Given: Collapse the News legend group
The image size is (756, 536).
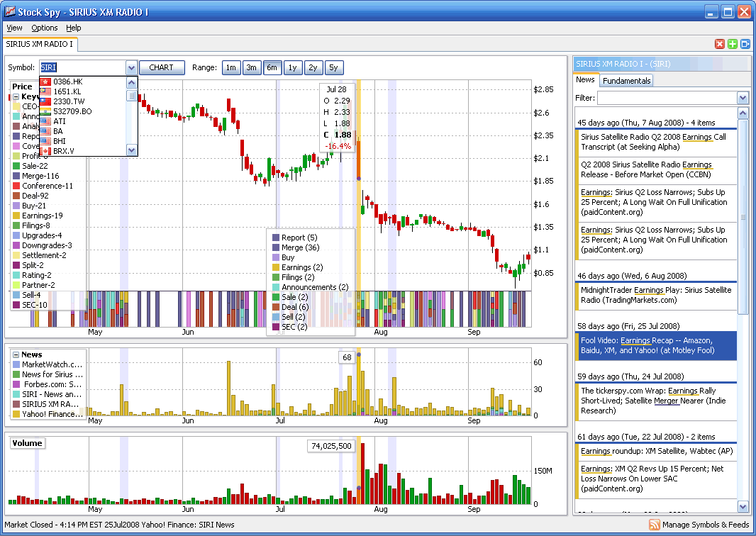Looking at the screenshot, I should [16, 354].
